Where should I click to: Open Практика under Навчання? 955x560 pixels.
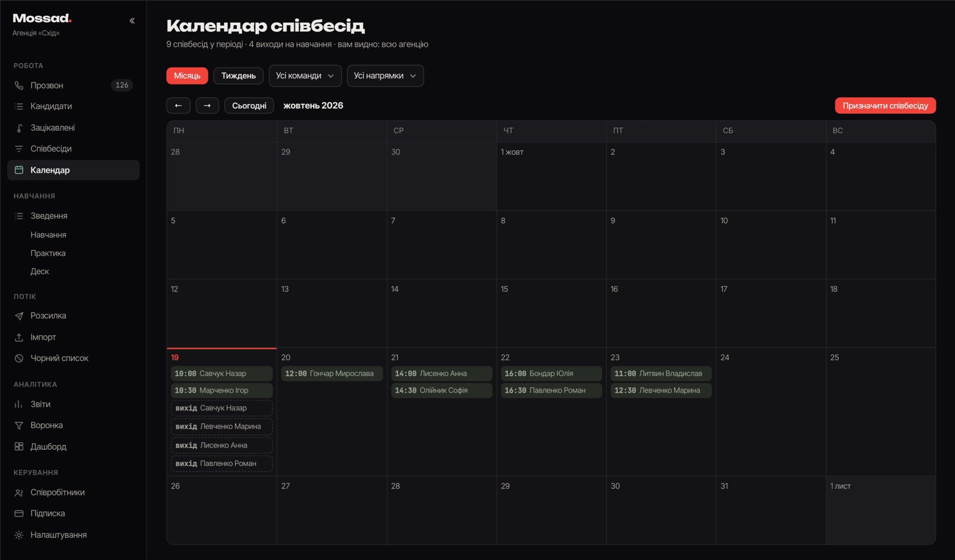[x=48, y=253]
